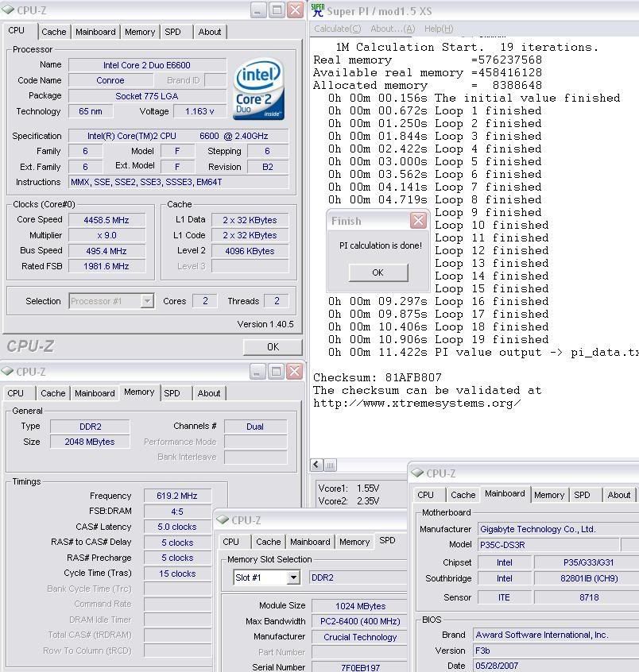The image size is (639, 672).
Task: Select Mainboard tab in the memory timings window
Action: pyautogui.click(x=95, y=393)
